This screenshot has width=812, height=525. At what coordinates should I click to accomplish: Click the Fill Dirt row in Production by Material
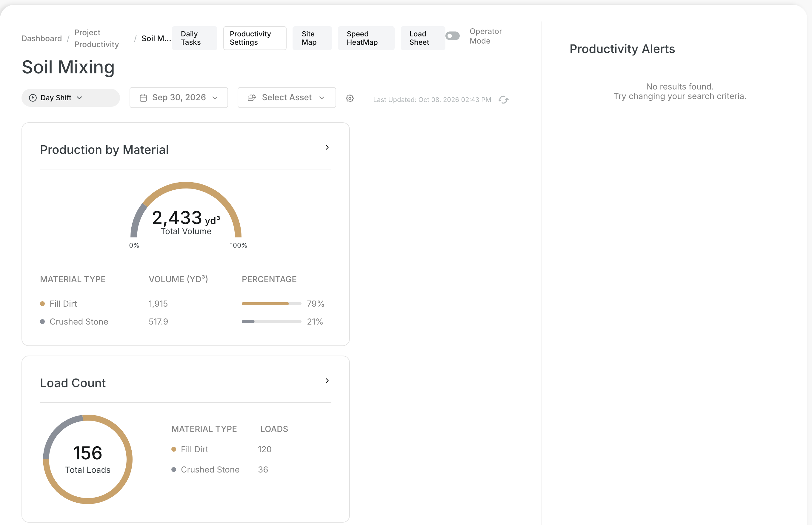coord(186,303)
